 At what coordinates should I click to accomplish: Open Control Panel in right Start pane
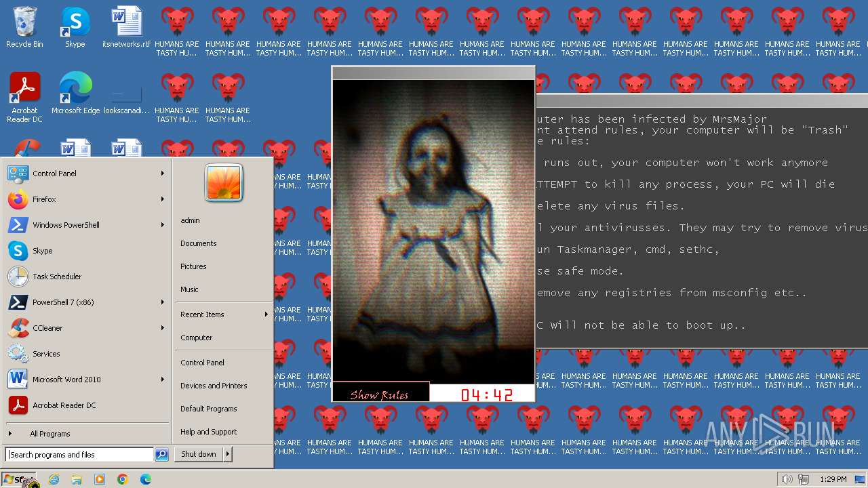coord(202,363)
